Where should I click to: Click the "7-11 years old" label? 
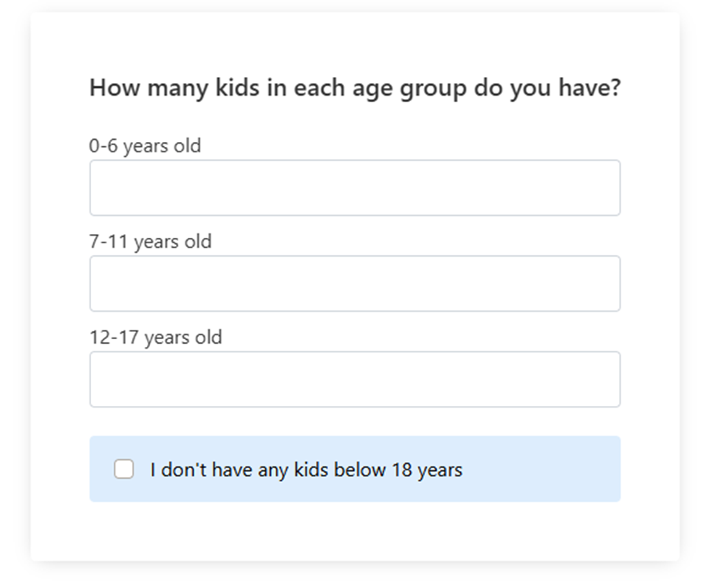150,242
